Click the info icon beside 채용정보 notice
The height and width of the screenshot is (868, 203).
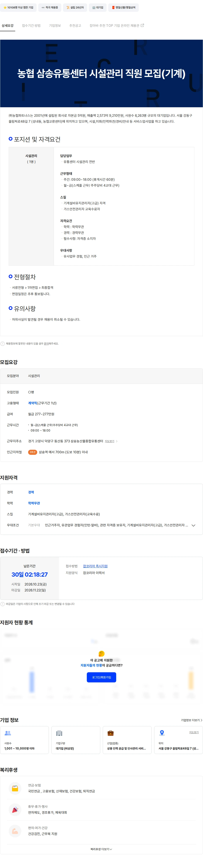(x=3, y=344)
